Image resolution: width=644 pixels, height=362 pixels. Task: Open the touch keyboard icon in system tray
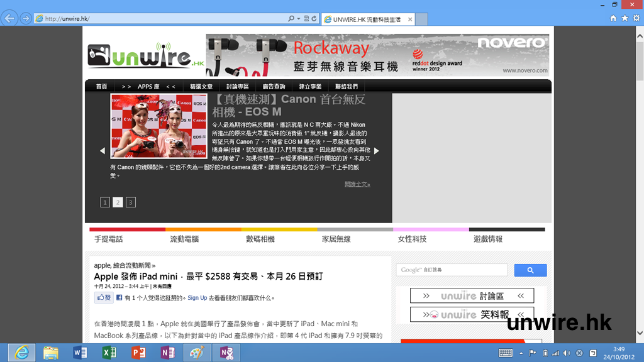pos(505,353)
